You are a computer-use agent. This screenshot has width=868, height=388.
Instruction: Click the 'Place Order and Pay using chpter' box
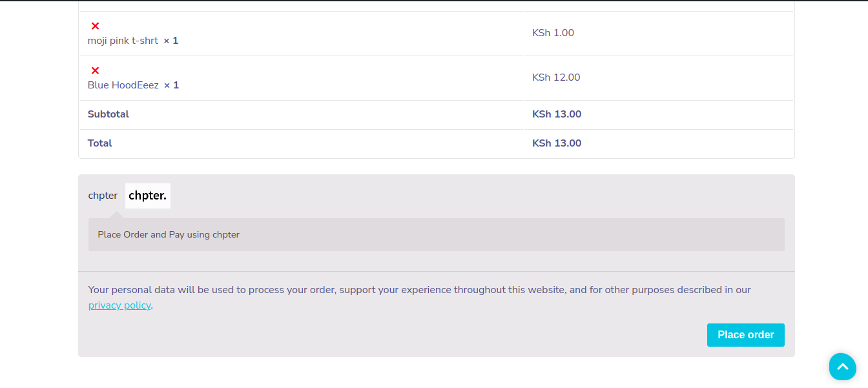click(437, 234)
